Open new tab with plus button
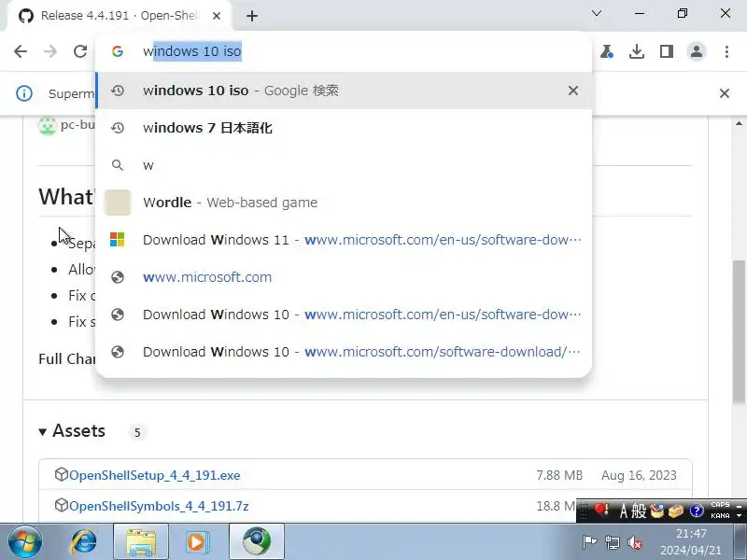The height and width of the screenshot is (560, 747). pyautogui.click(x=252, y=16)
